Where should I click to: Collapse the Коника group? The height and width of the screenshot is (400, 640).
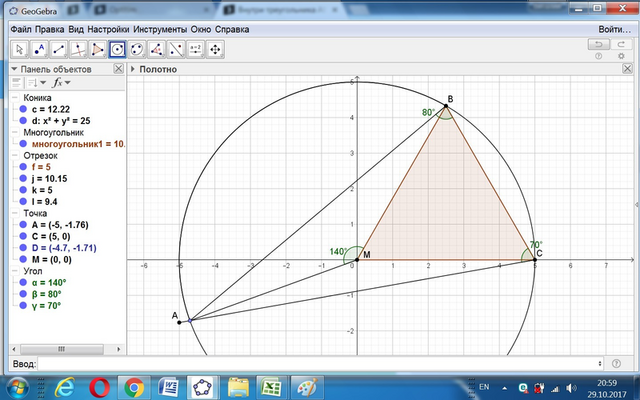(x=15, y=98)
